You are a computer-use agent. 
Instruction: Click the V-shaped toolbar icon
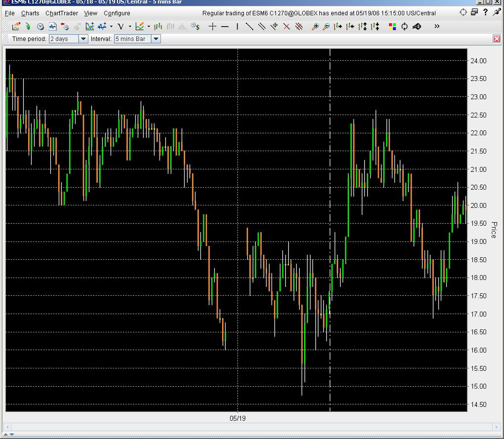[x=120, y=26]
